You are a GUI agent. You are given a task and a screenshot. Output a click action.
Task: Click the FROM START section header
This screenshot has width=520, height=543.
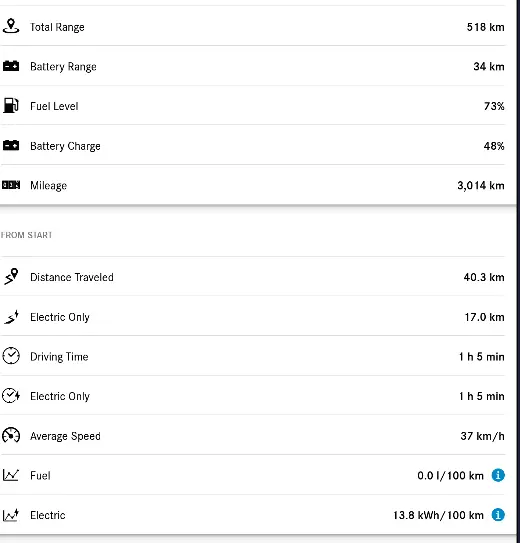pos(26,235)
